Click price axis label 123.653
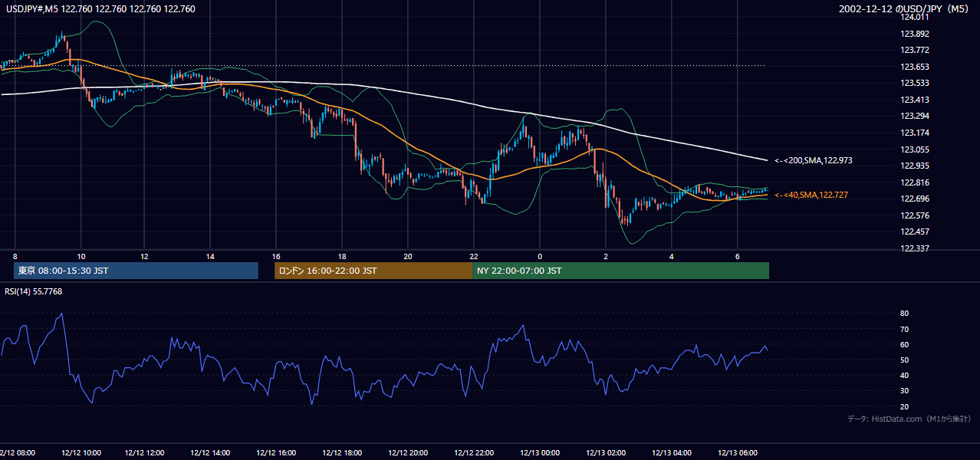This screenshot has width=980, height=460. pos(916,67)
